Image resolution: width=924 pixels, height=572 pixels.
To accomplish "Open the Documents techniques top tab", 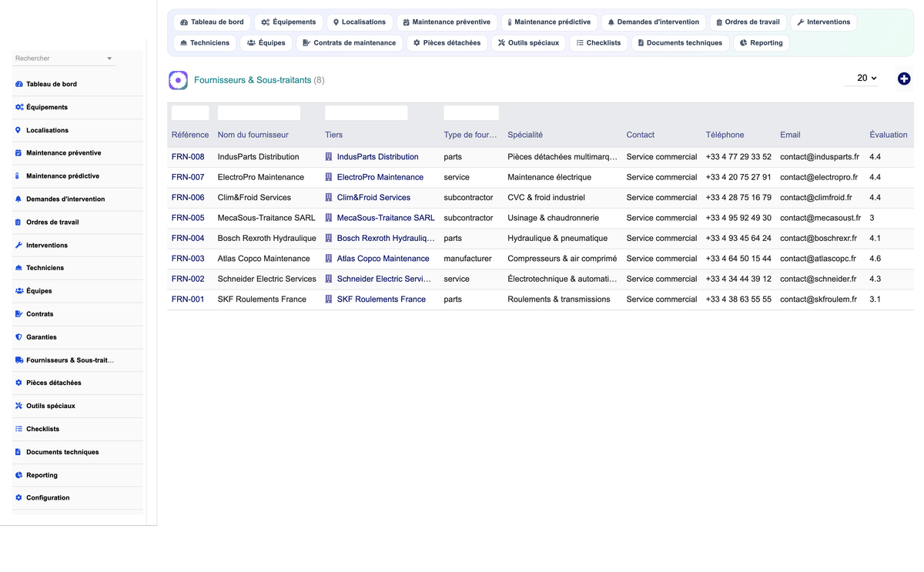I will click(x=680, y=43).
